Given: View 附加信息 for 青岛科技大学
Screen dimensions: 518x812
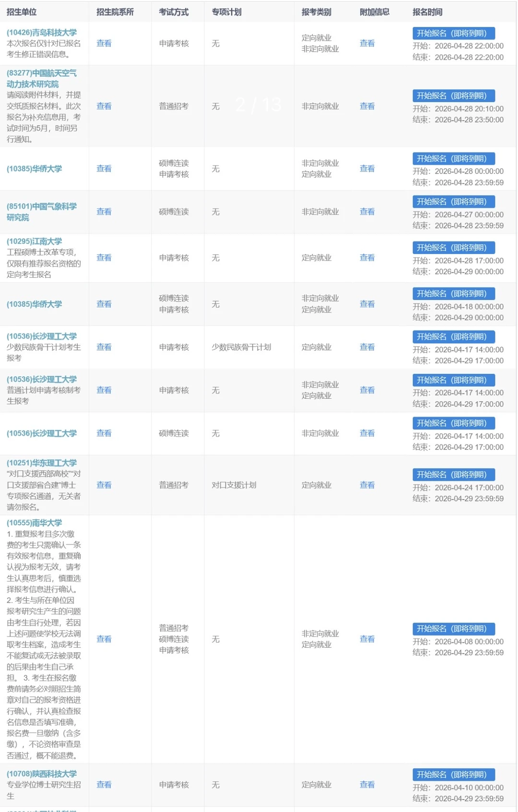Looking at the screenshot, I should pos(367,43).
